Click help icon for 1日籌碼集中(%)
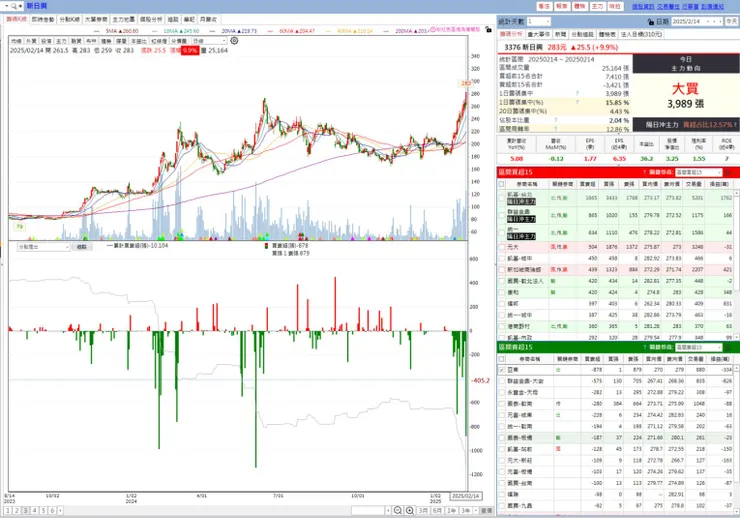 (577, 102)
